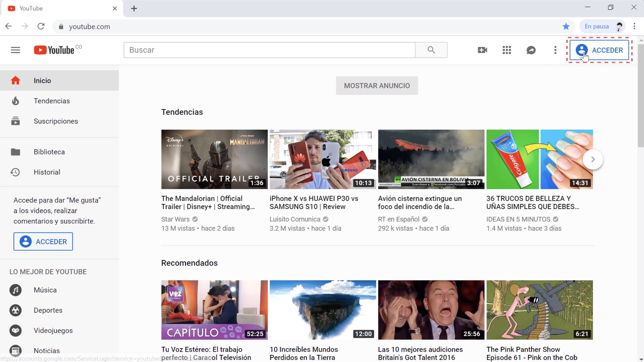
Task: Click the MOSTRAR ANUNCIO button
Action: click(377, 85)
